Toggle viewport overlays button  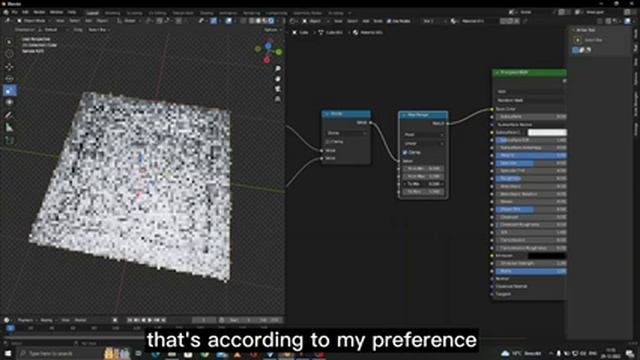229,21
